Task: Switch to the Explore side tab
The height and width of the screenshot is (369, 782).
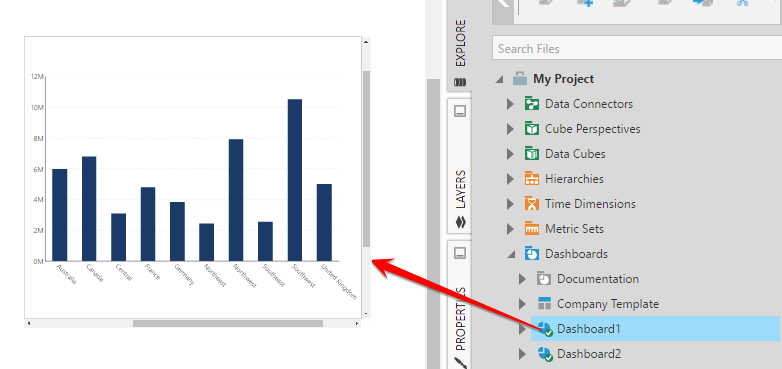Action: click(460, 51)
